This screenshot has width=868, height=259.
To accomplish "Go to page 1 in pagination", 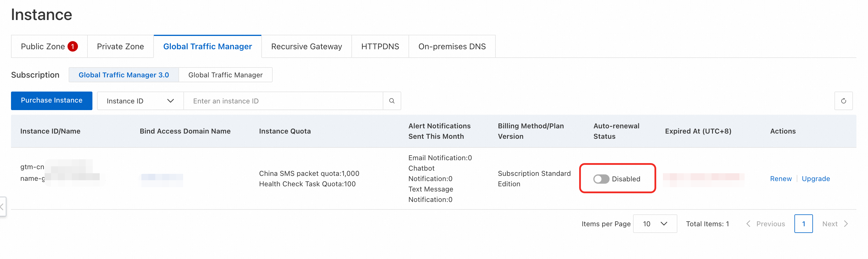I will pos(803,224).
